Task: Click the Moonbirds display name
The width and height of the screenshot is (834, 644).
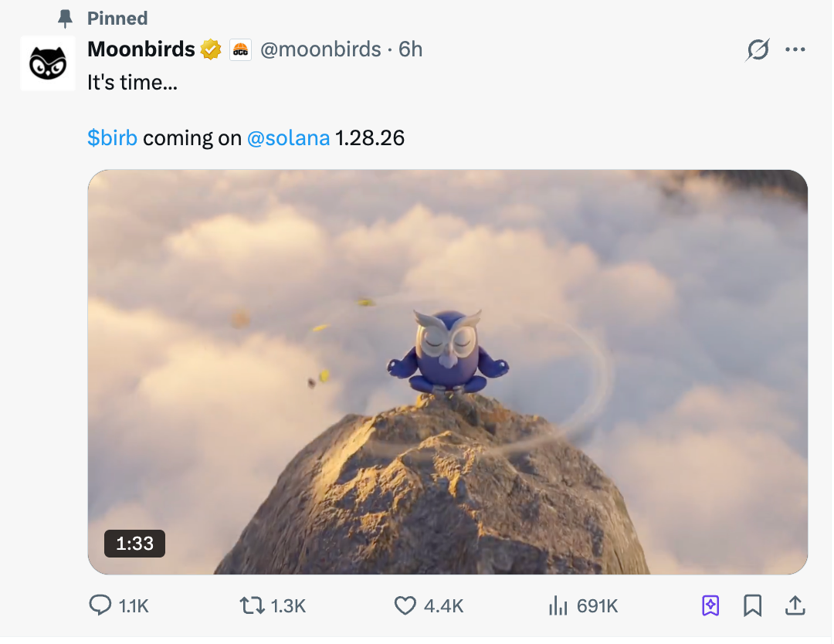Action: pyautogui.click(x=141, y=50)
